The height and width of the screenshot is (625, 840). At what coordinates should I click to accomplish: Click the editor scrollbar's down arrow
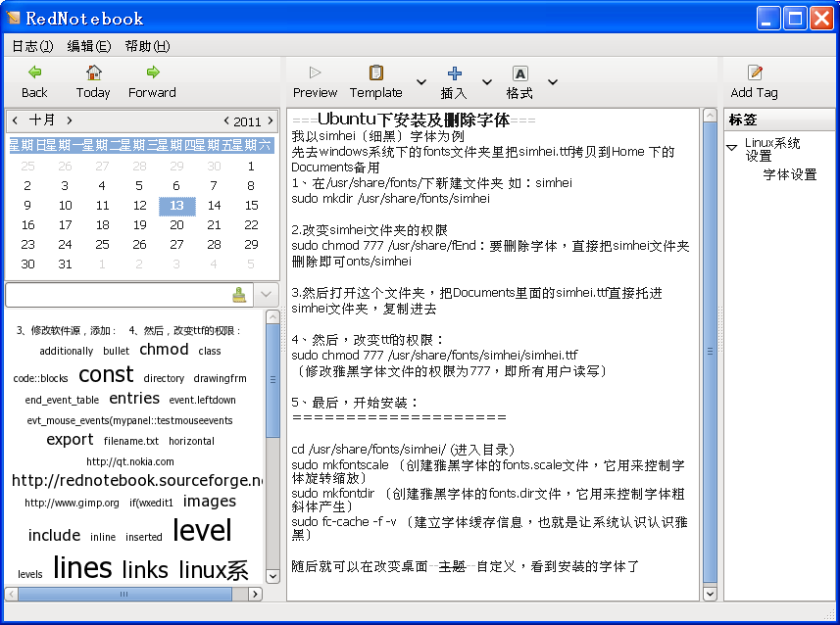coord(710,594)
